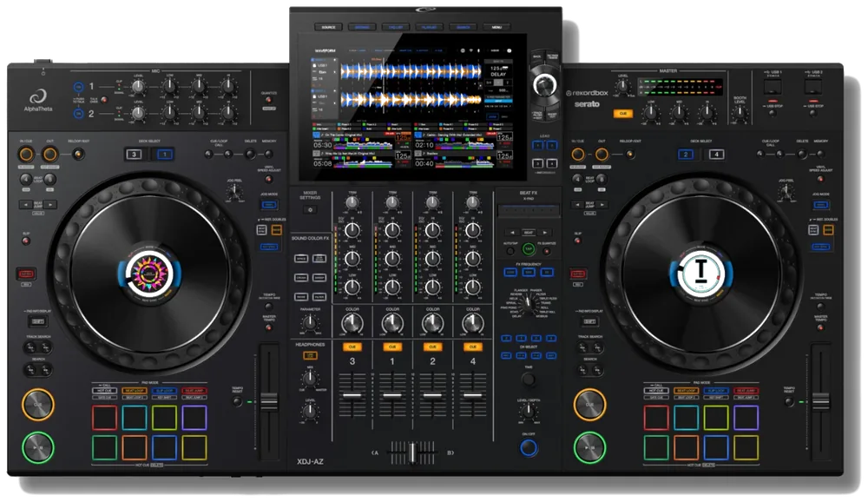
Task: Set left deck as sync MASTER
Action: coord(276,229)
